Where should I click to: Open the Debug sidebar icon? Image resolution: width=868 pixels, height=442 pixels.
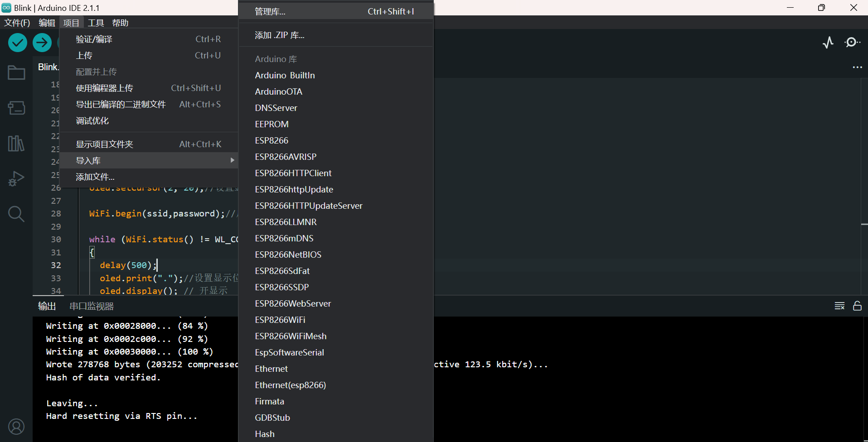pos(16,179)
